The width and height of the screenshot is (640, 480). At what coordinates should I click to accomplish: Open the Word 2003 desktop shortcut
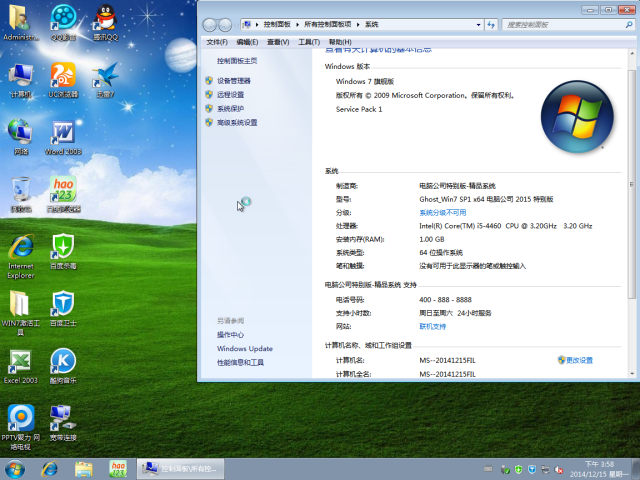coord(63,137)
